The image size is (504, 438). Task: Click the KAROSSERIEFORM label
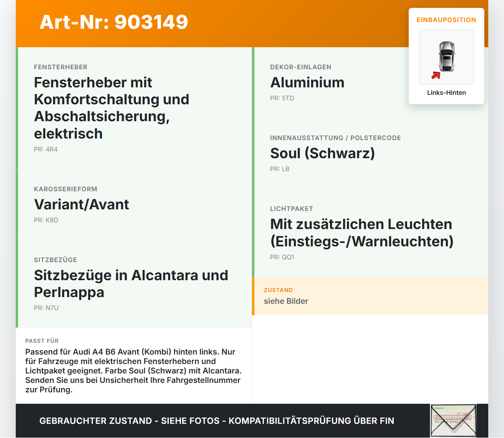(65, 189)
